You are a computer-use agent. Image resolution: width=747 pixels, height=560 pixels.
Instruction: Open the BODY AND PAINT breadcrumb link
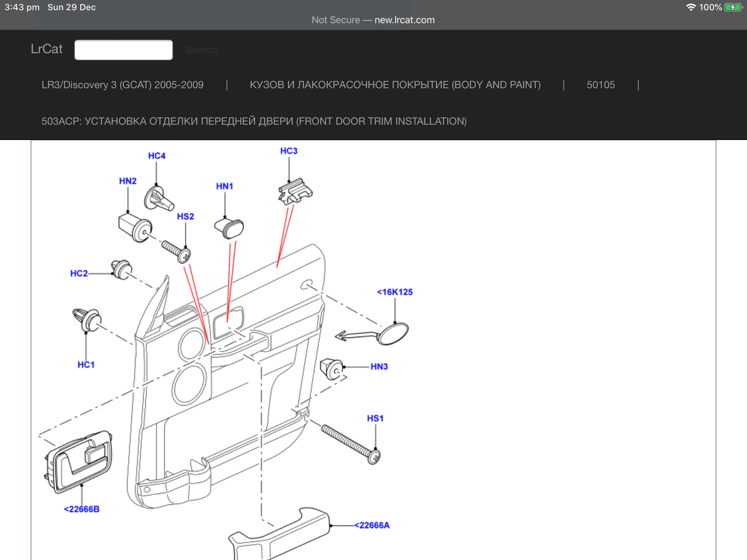point(395,85)
